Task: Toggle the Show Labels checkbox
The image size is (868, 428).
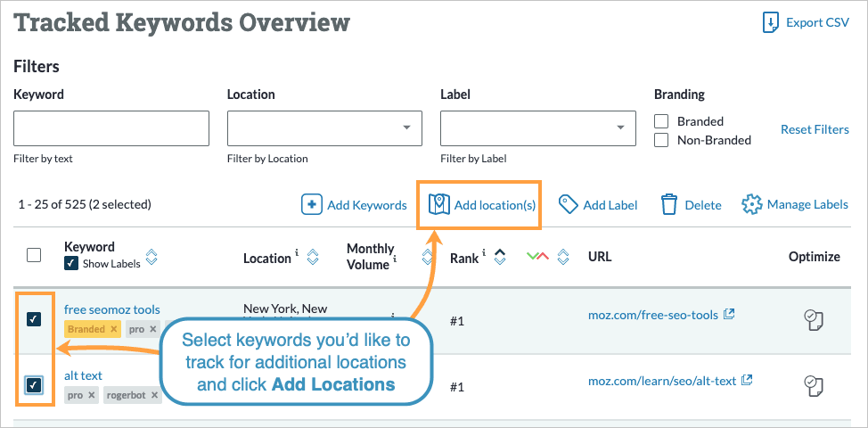Action: tap(71, 264)
